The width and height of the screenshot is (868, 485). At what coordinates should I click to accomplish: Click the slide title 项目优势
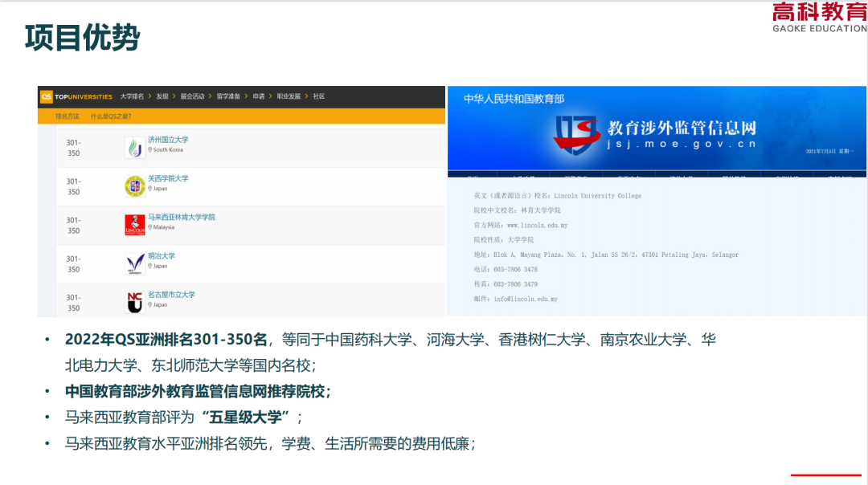(82, 38)
